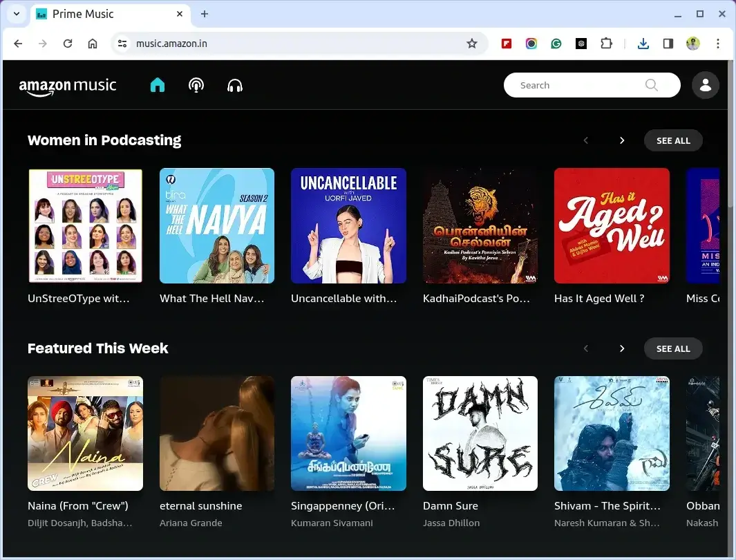This screenshot has height=560, width=736.
Task: Open the user profile account icon
Action: tap(705, 85)
